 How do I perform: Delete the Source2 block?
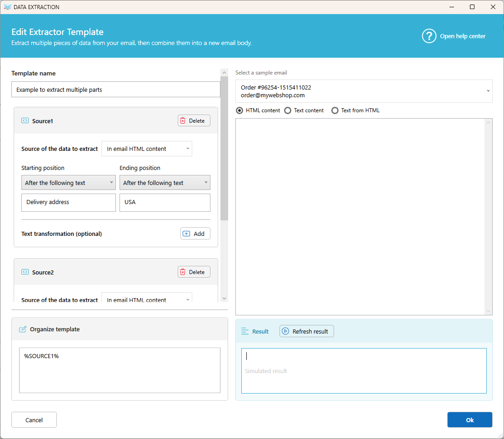pyautogui.click(x=194, y=272)
